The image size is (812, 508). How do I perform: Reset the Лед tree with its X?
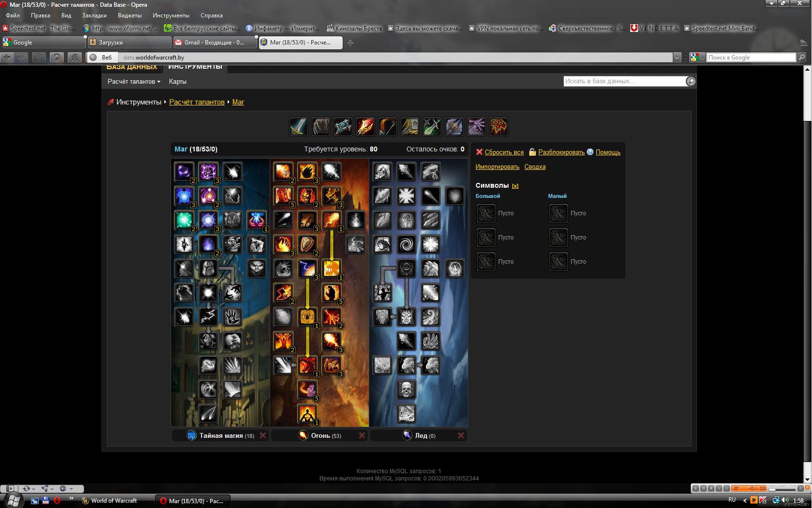tap(461, 435)
